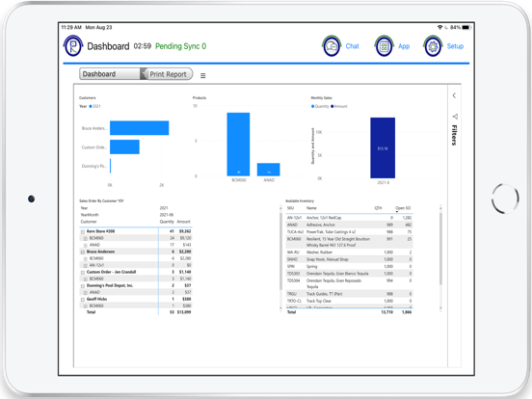Sort inventory by Open SO column
Image resolution: width=532 pixels, height=399 pixels.
coord(403,208)
